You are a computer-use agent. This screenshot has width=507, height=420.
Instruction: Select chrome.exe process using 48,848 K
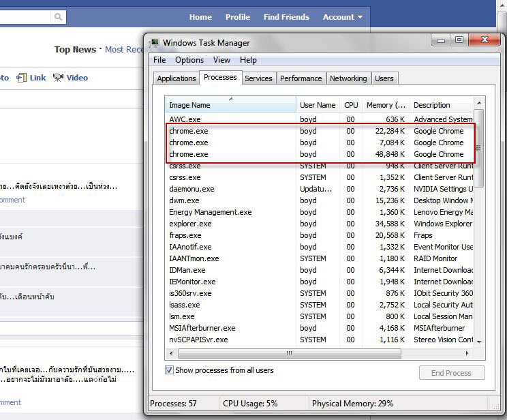pyautogui.click(x=320, y=154)
